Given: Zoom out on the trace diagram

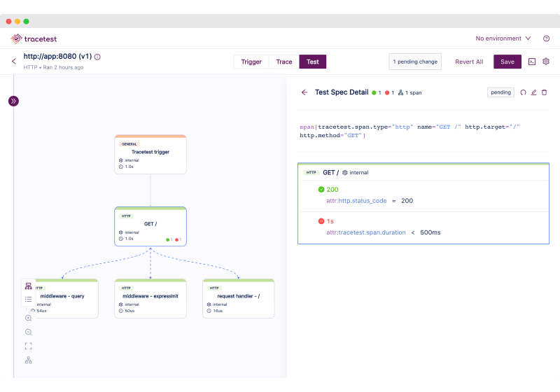Looking at the screenshot, I should click(x=29, y=332).
